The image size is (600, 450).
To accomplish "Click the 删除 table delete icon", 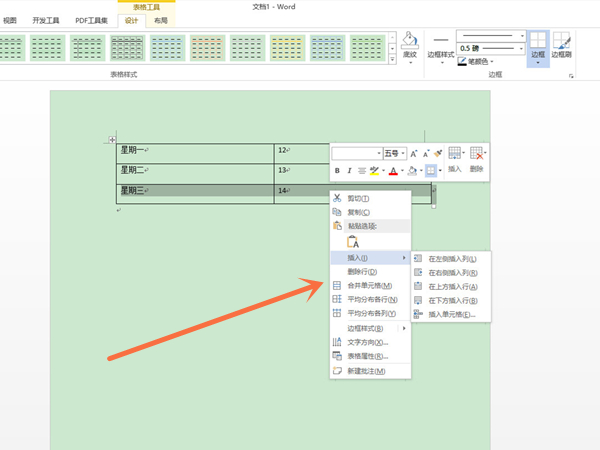I will [478, 158].
